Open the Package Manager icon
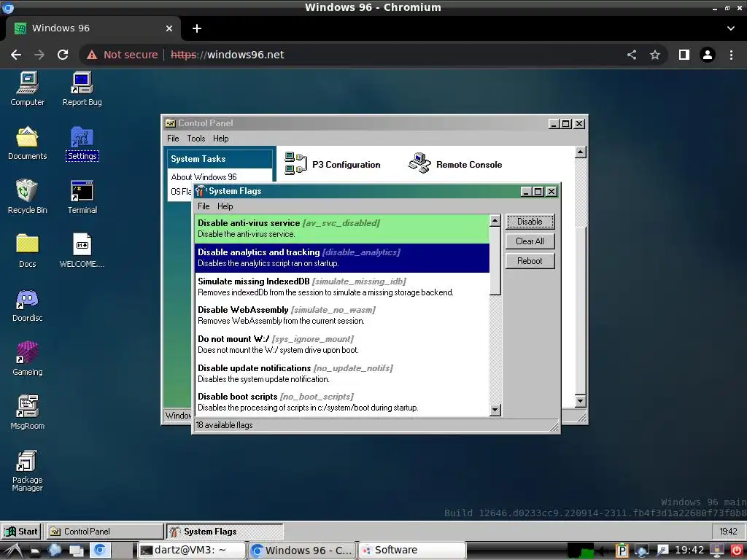747x560 pixels. tap(27, 471)
